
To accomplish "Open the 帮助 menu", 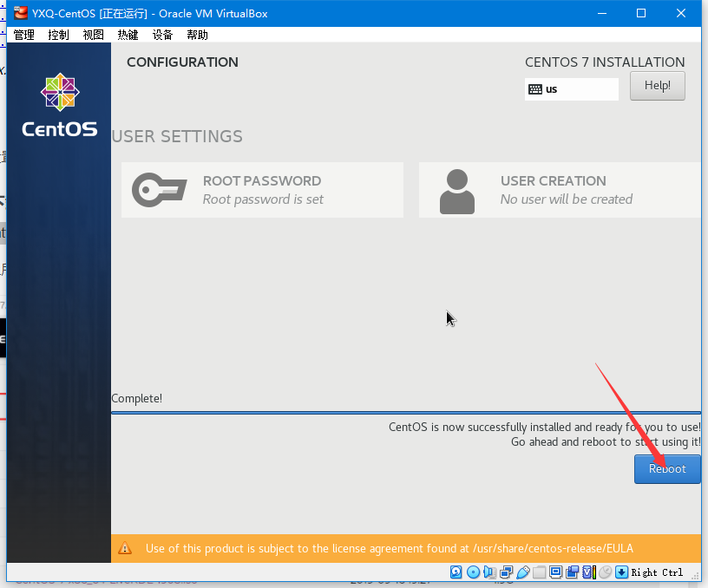I will click(197, 35).
